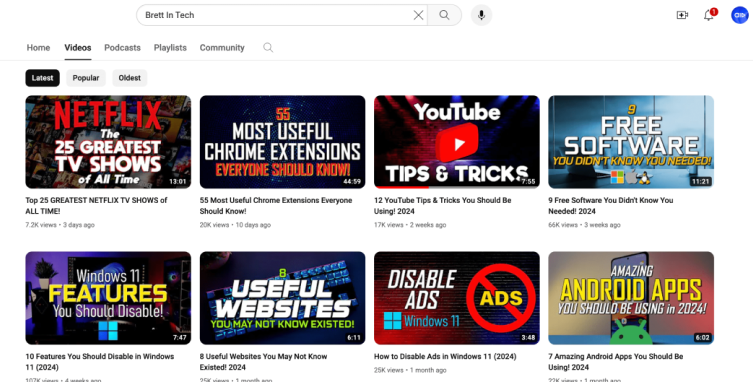Click the 6:11 duration badge
Image resolution: width=753 pixels, height=382 pixels.
(x=354, y=338)
